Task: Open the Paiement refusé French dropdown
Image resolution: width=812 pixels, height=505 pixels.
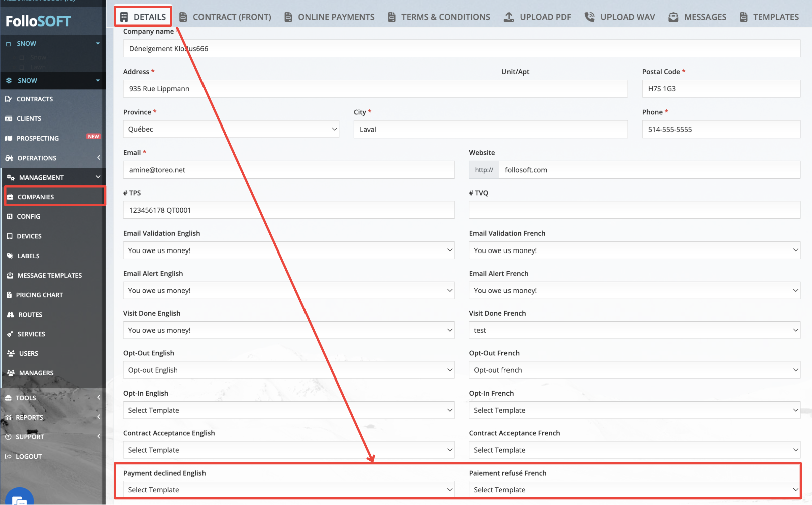Action: click(x=635, y=490)
